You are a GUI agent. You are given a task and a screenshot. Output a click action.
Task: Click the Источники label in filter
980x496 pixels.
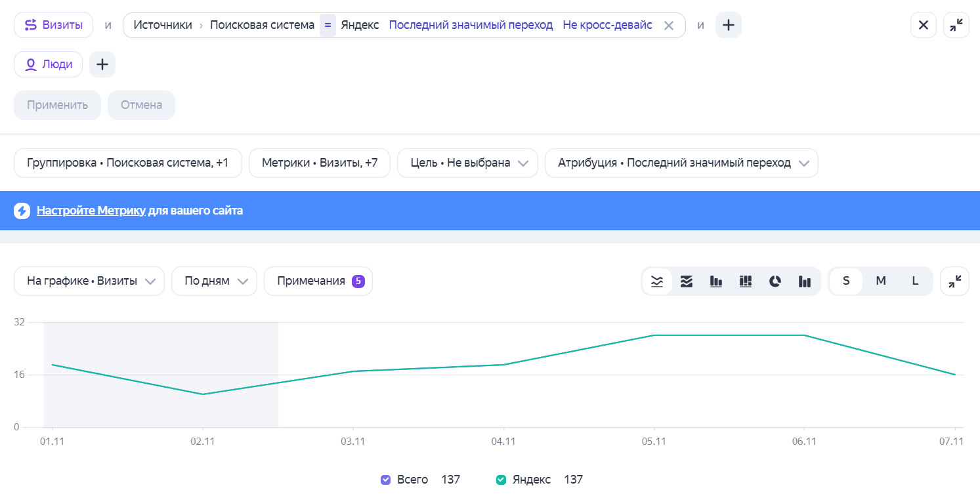(x=163, y=25)
